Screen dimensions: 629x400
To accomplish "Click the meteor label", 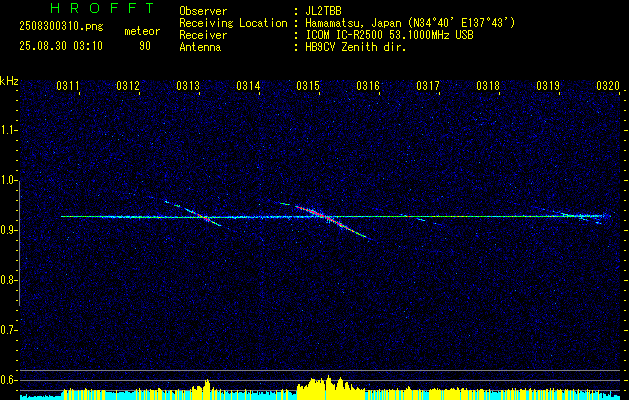I will 142,31.
